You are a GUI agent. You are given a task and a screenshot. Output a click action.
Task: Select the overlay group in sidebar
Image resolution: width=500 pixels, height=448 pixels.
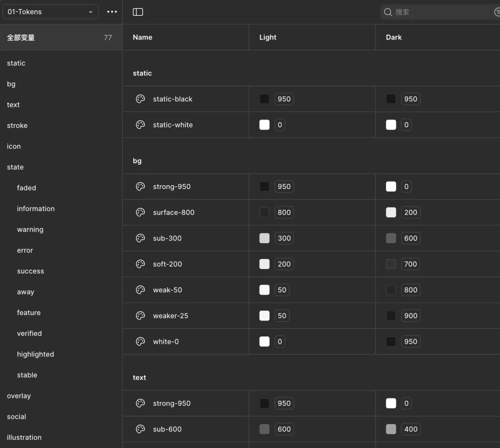tap(19, 396)
